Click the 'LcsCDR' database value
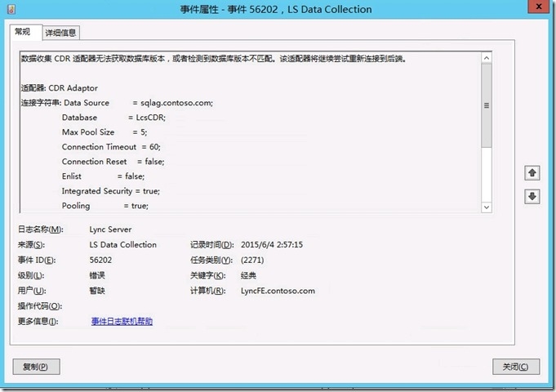556x392 pixels. (151, 118)
